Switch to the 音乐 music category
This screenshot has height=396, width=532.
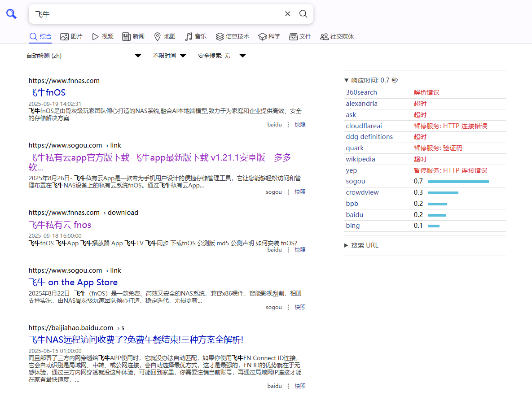click(196, 36)
